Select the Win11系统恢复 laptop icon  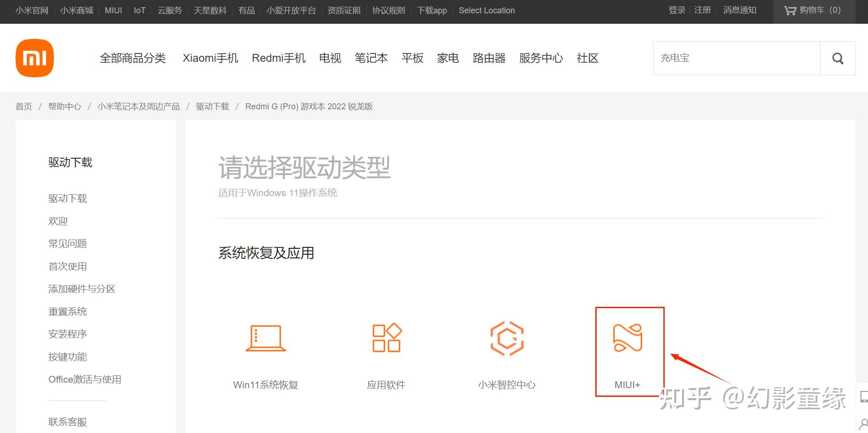point(266,338)
